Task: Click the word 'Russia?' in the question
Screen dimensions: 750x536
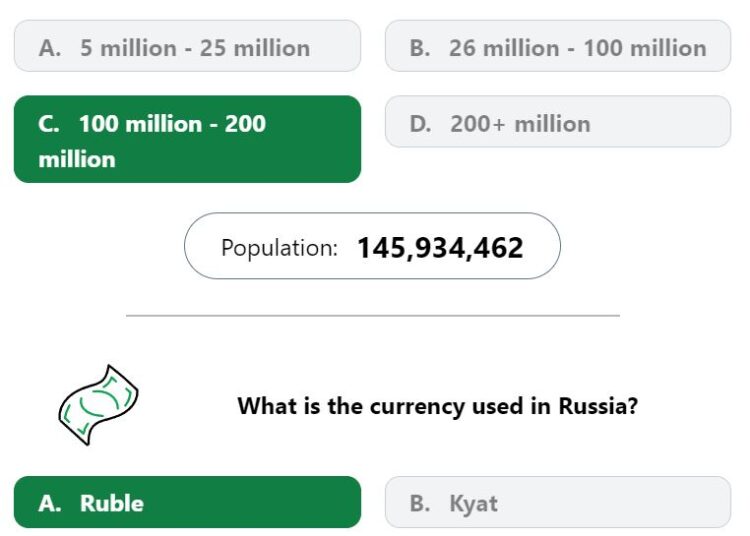Action: tap(598, 406)
